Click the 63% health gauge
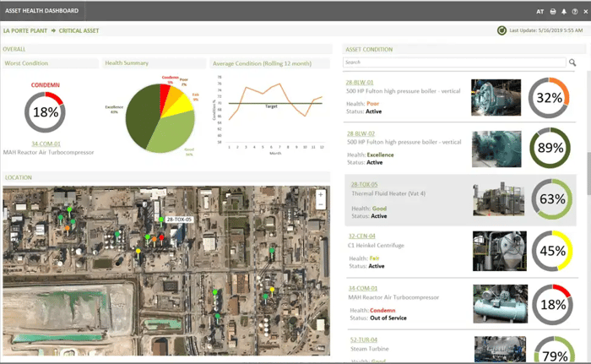The height and width of the screenshot is (364, 591). 552,198
